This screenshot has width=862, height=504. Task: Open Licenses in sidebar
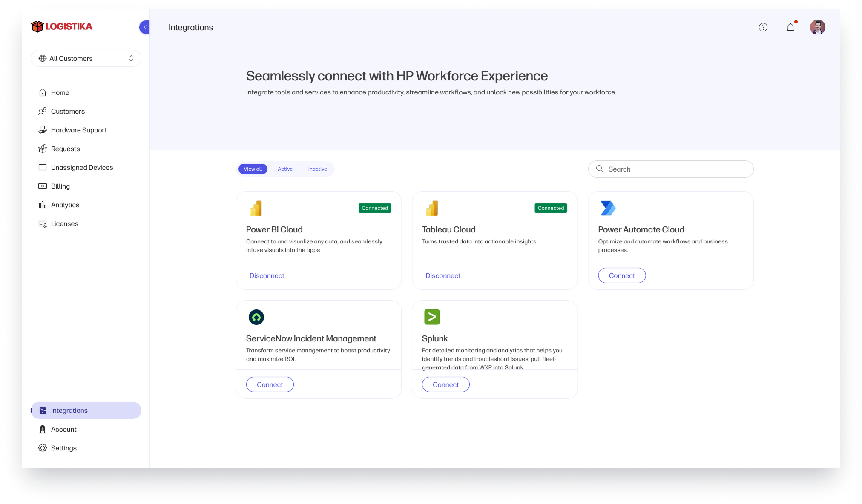coord(64,223)
